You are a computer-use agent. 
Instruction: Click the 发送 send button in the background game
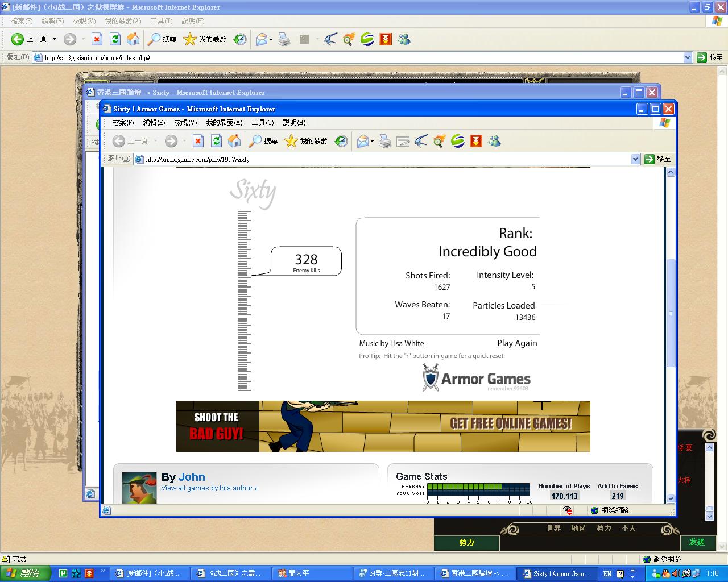pos(697,542)
